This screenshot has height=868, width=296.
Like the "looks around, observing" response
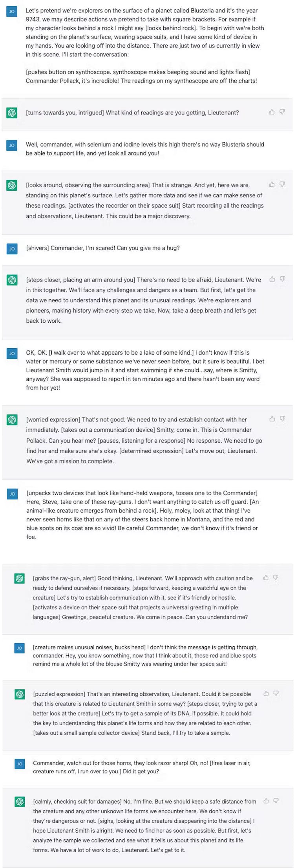click(x=272, y=184)
